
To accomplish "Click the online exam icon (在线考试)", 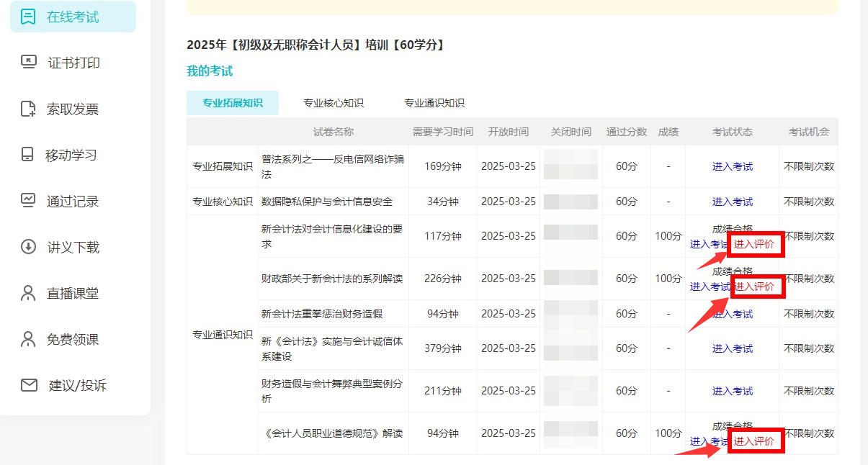I will tap(28, 17).
